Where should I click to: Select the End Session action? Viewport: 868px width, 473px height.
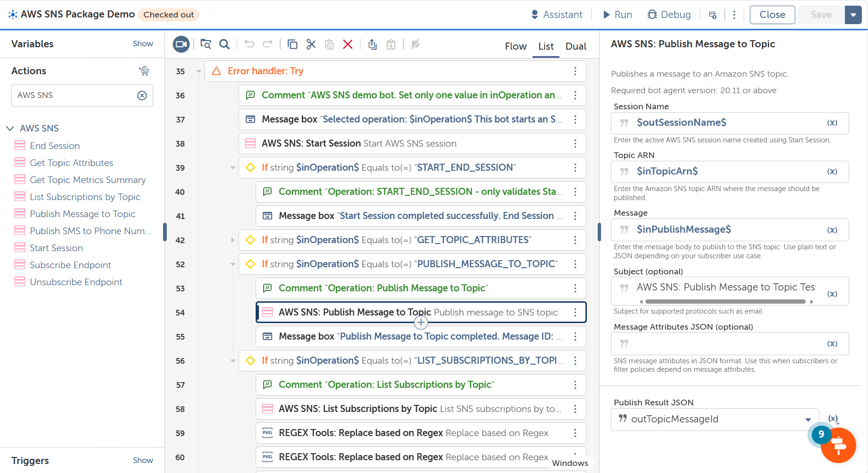point(55,146)
